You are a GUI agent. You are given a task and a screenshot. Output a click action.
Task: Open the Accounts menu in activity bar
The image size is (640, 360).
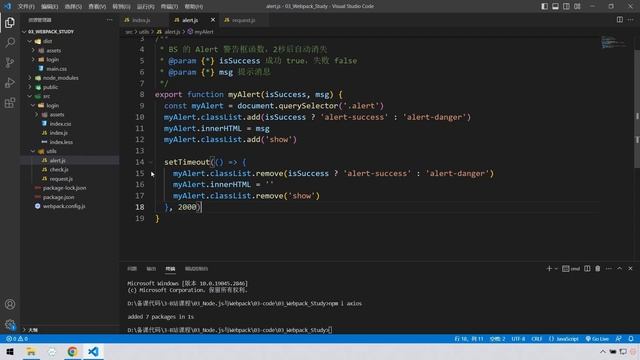pyautogui.click(x=10, y=304)
